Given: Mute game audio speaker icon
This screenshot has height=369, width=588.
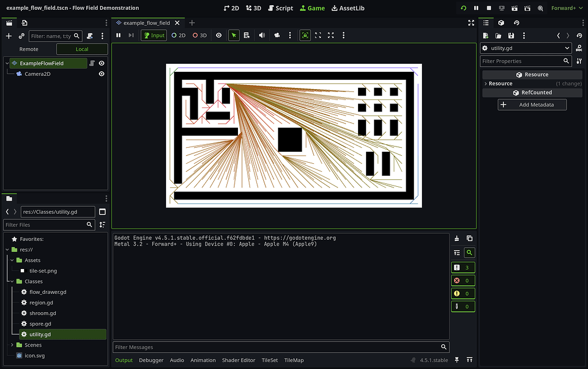Looking at the screenshot, I should pyautogui.click(x=262, y=35).
